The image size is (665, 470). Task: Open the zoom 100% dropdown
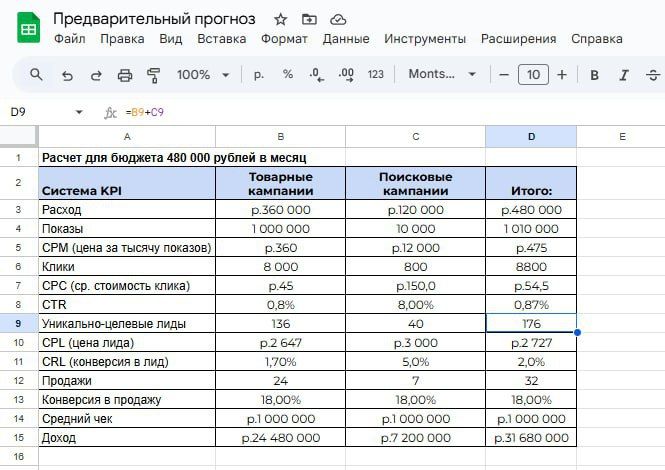(203, 75)
